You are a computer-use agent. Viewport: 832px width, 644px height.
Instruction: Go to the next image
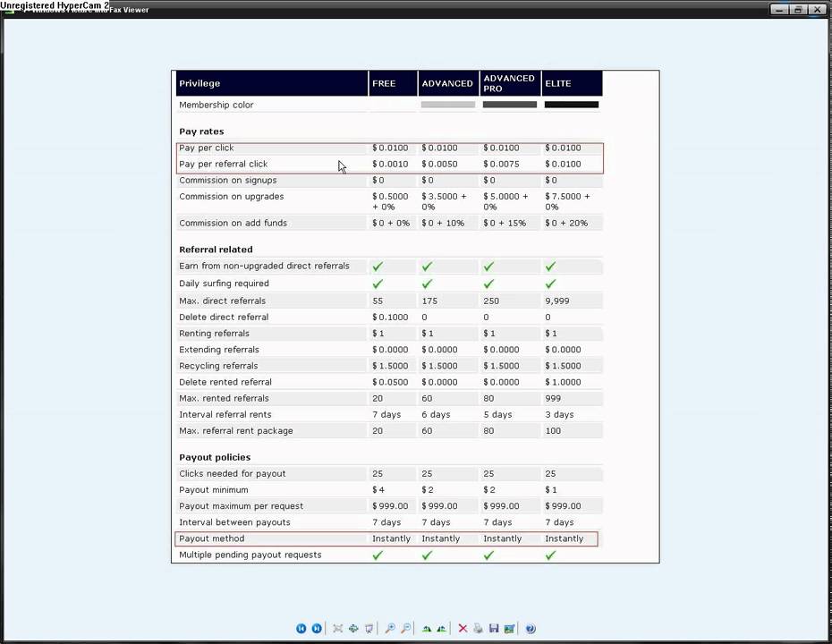pyautogui.click(x=317, y=629)
